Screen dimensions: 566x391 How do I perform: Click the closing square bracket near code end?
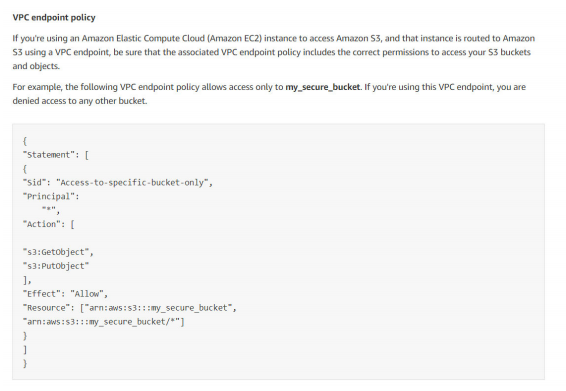tap(25, 349)
